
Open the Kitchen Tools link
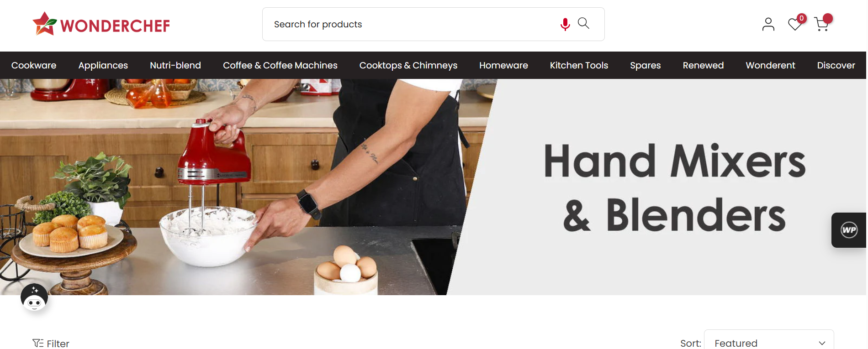pyautogui.click(x=579, y=65)
